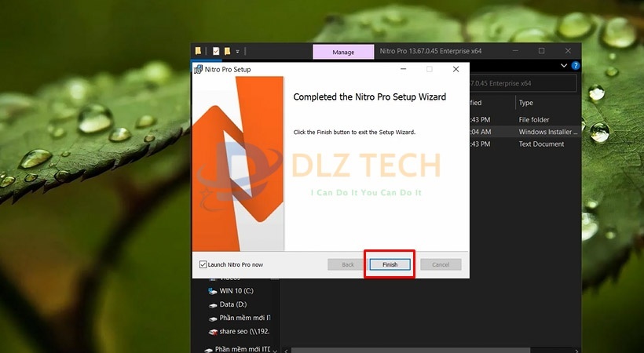
Task: Open the Customize Quick Access Toolbar dropdown arrow
Action: [x=237, y=51]
